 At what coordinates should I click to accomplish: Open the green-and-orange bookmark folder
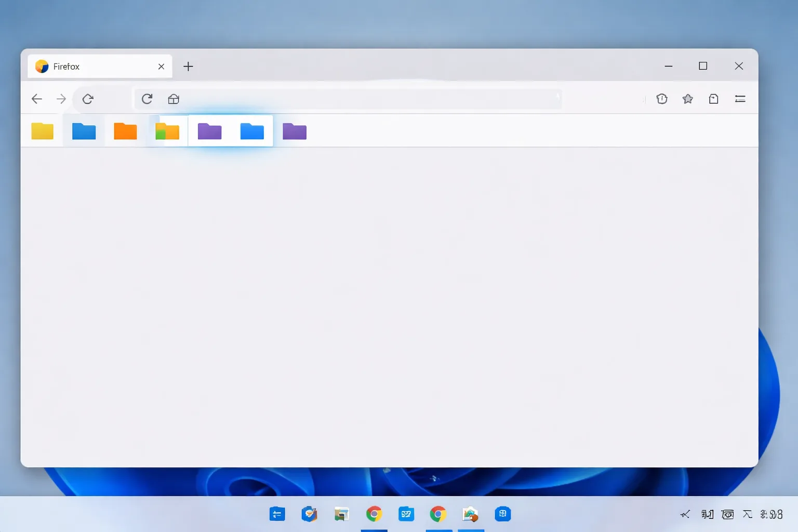click(x=167, y=131)
